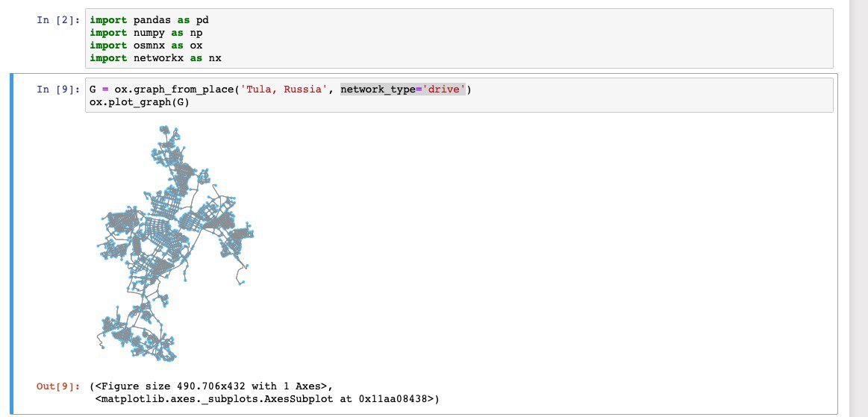Click the 'Tula, Russia' string literal
This screenshot has height=417, width=868.
click(284, 89)
